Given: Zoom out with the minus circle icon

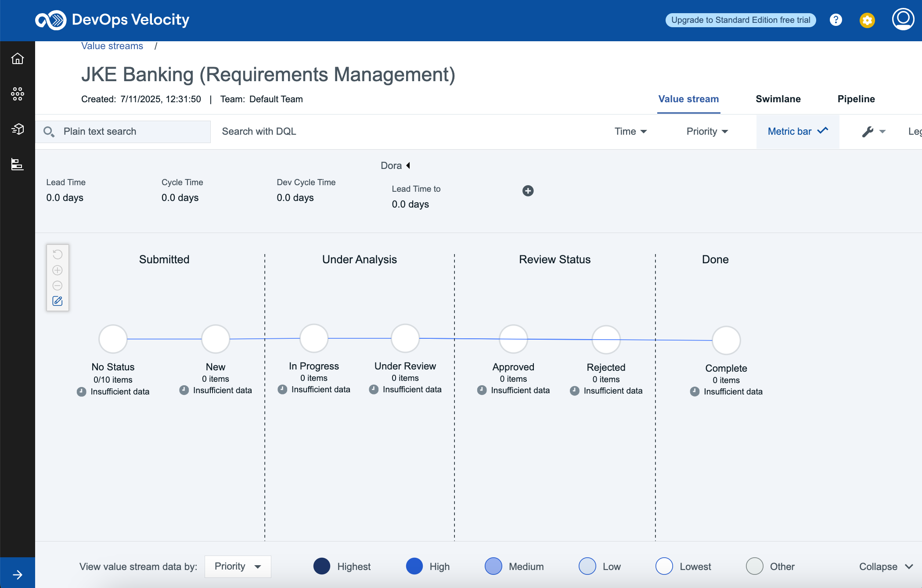Looking at the screenshot, I should click(58, 286).
